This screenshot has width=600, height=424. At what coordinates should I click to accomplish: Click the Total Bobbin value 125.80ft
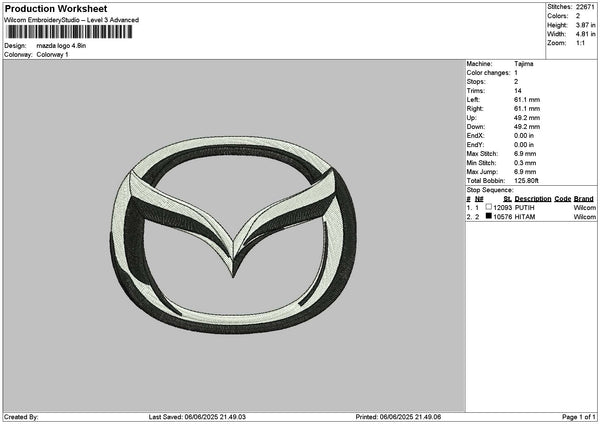point(526,181)
